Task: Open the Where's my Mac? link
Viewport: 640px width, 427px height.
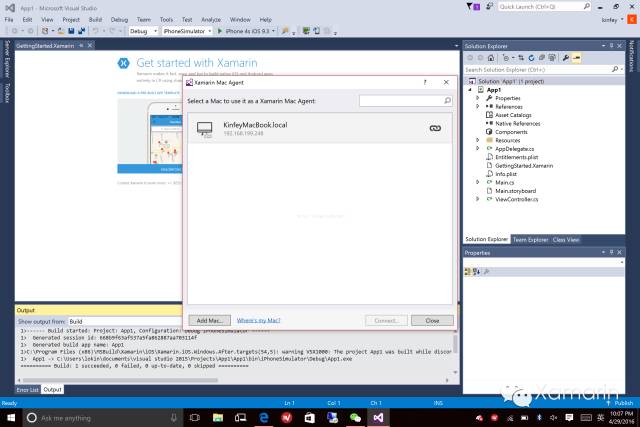Action: pyautogui.click(x=258, y=320)
